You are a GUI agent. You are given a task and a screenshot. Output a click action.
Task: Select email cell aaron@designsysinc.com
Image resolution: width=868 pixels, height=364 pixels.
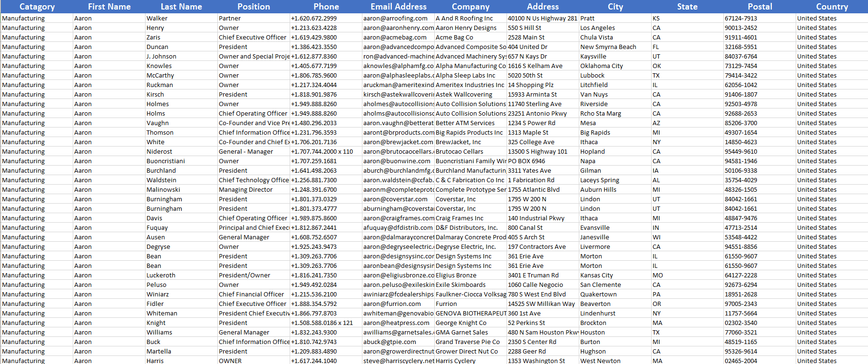click(398, 256)
